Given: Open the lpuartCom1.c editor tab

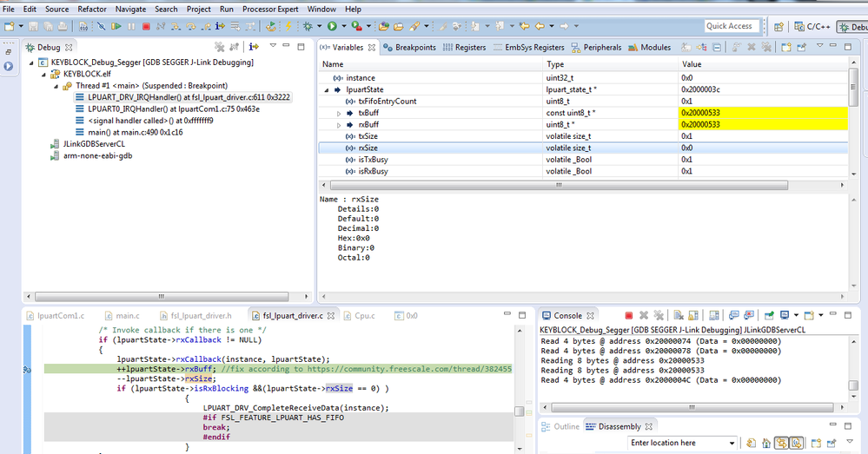Looking at the screenshot, I should point(56,316).
